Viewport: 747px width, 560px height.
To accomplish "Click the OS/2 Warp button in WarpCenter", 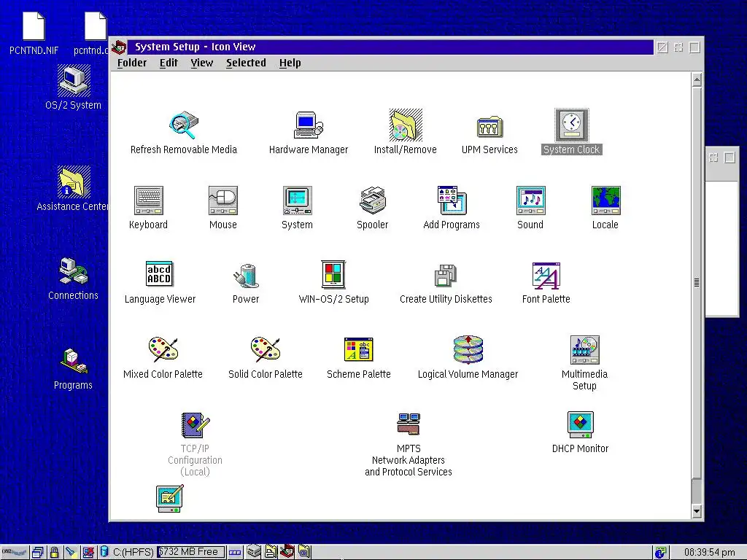I will pyautogui.click(x=15, y=553).
